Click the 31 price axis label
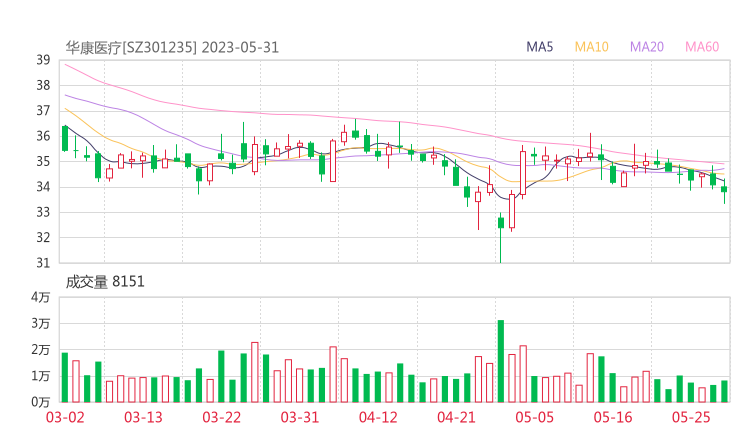 coord(43,262)
